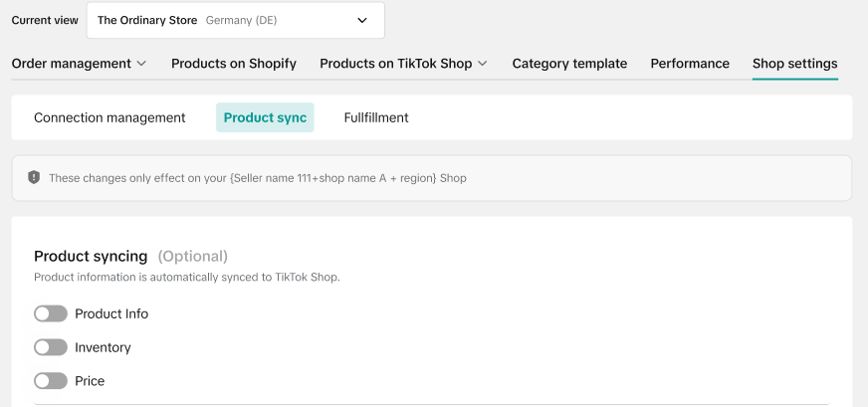
Task: Open the Fullfillment sub-tab
Action: (376, 117)
